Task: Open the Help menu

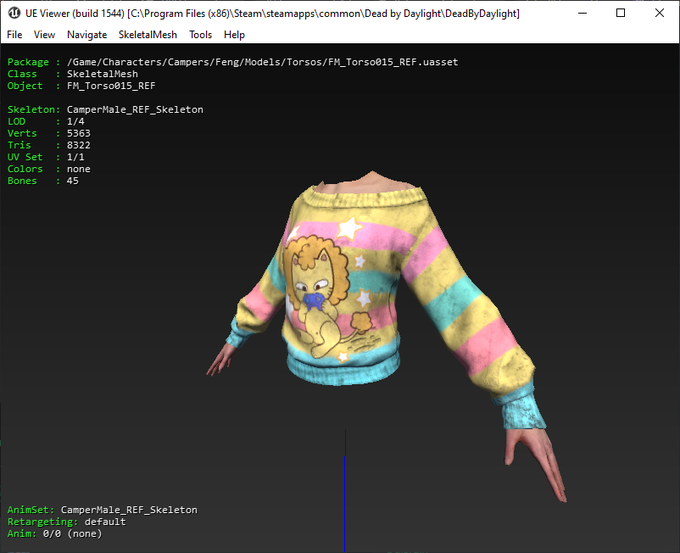Action: 234,35
